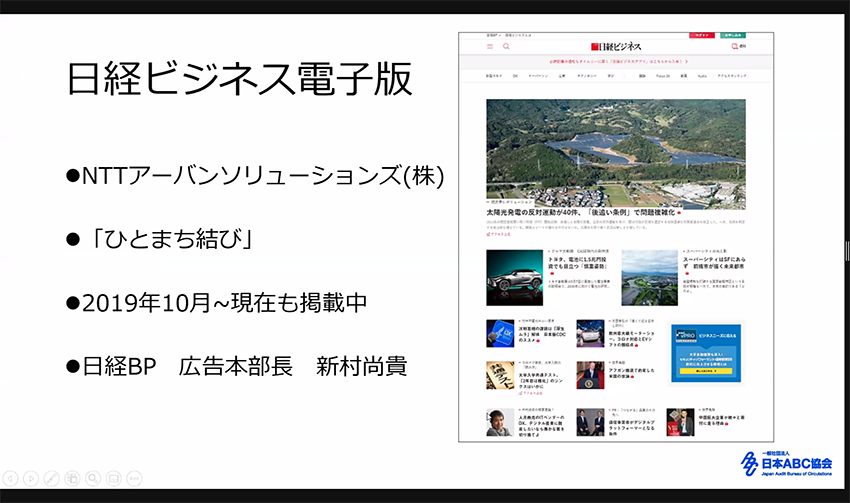Click the bullet 「ひとまち結び」
This screenshot has height=503, width=850.
[159, 239]
